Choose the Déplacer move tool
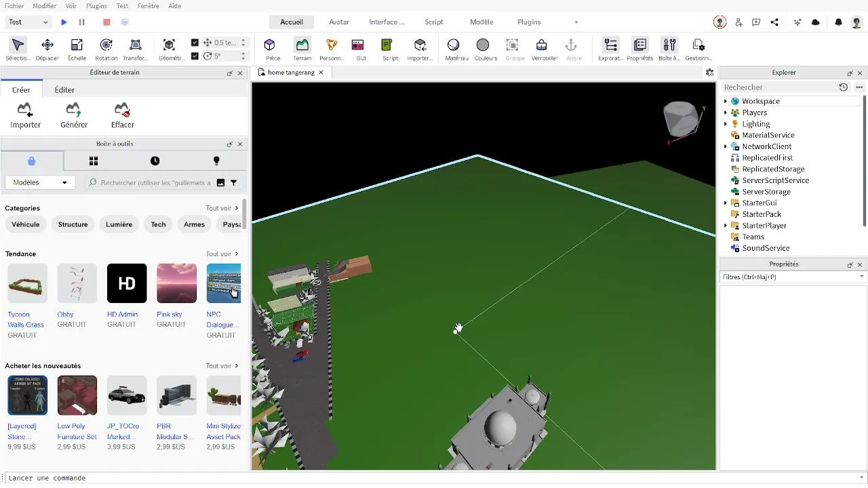This screenshot has width=868, height=488. pos(47,49)
